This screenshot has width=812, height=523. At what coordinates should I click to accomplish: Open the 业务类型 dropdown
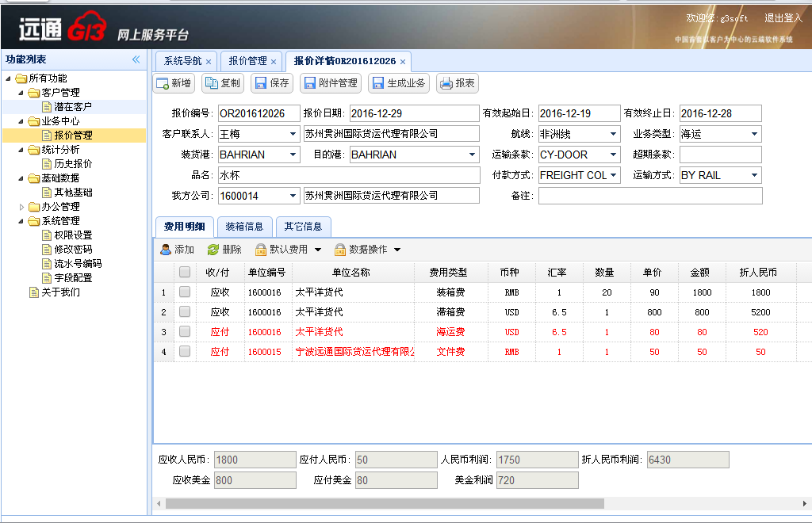click(x=755, y=134)
